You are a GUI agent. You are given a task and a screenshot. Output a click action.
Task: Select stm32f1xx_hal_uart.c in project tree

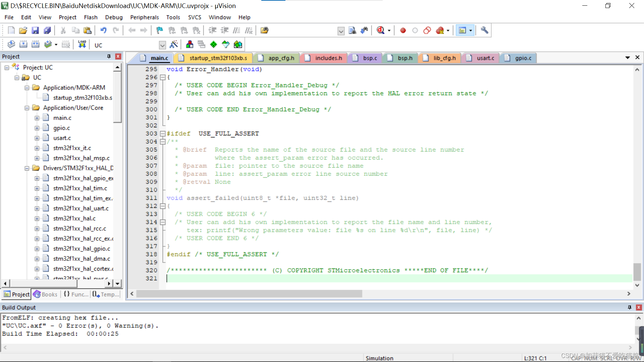pos(80,208)
